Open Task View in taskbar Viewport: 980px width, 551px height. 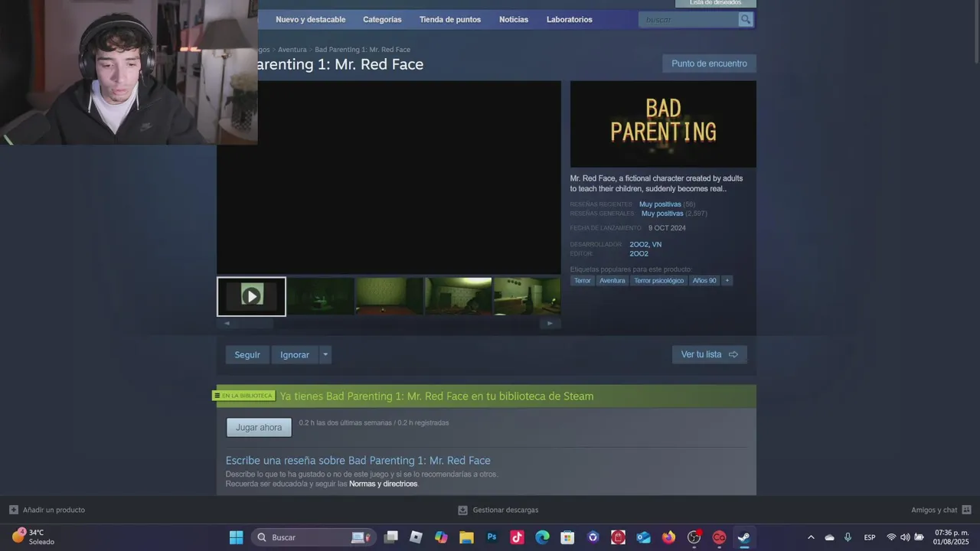click(x=391, y=537)
